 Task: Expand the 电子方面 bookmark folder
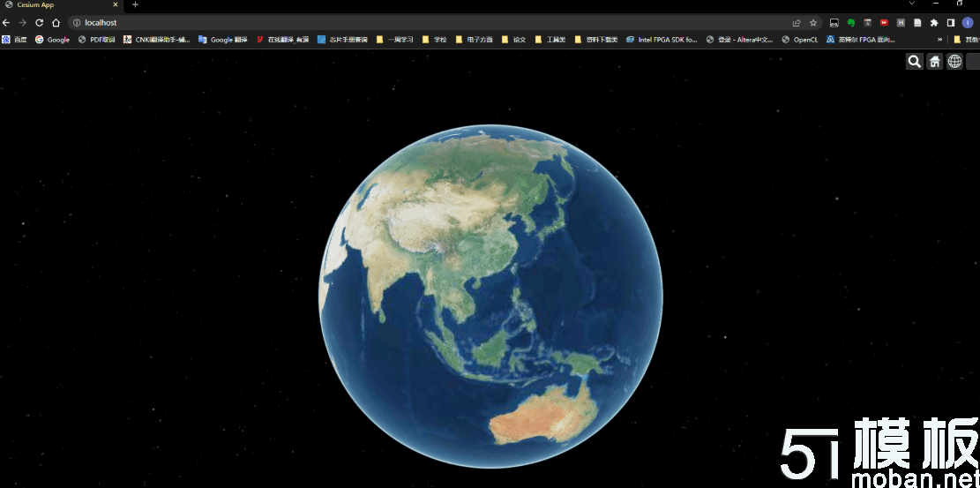click(475, 40)
